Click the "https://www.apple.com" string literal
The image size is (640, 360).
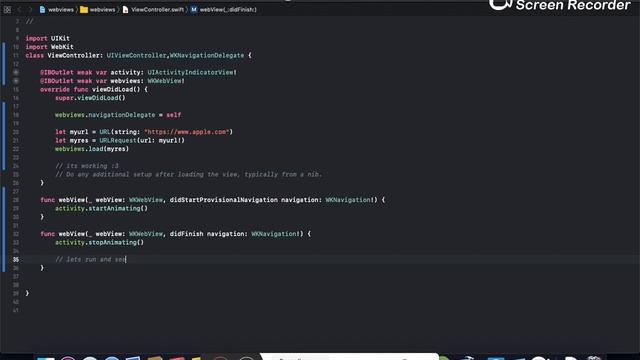click(x=187, y=132)
